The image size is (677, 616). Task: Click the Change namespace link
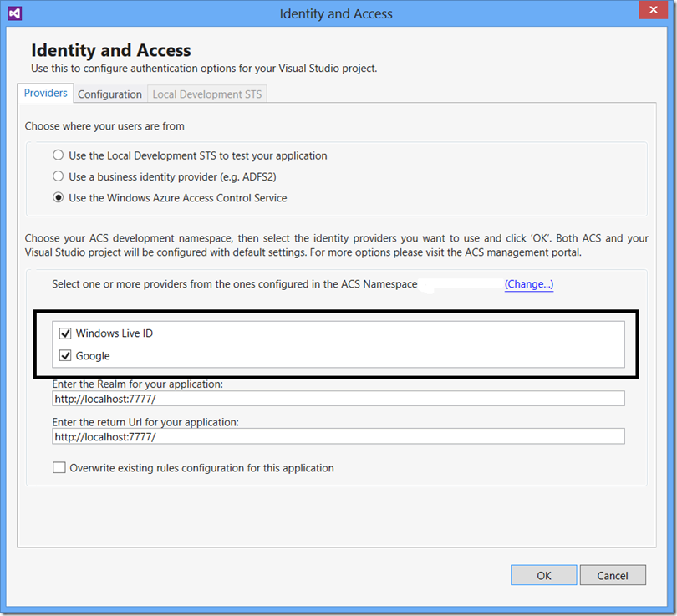[x=529, y=284]
